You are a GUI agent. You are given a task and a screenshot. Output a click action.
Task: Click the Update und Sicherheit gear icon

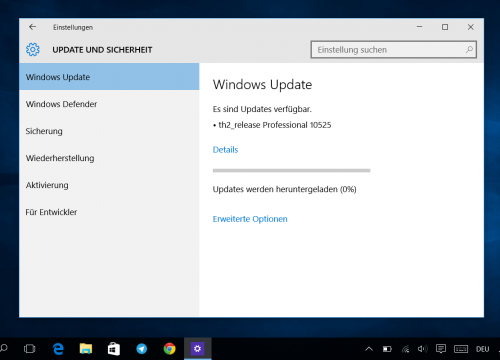click(33, 50)
